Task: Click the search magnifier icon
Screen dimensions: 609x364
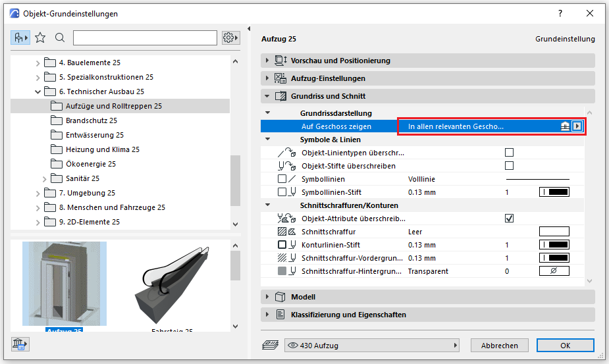Action: [60, 38]
